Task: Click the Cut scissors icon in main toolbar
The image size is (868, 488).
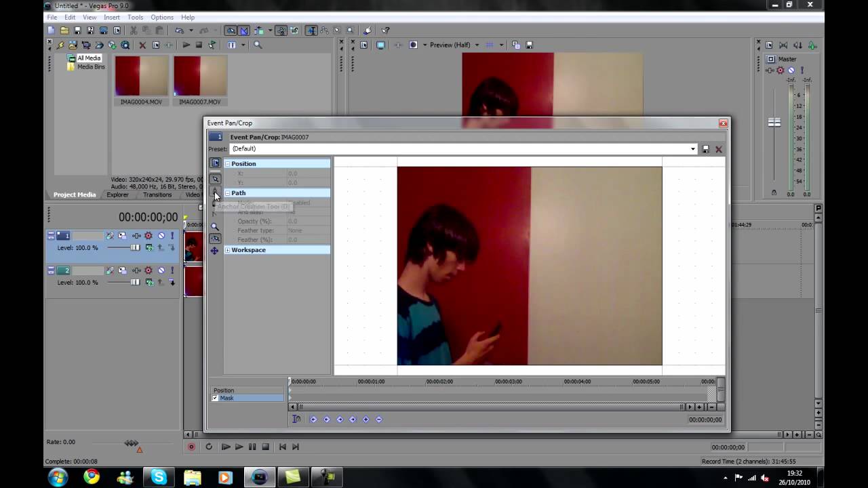Action: pyautogui.click(x=133, y=30)
